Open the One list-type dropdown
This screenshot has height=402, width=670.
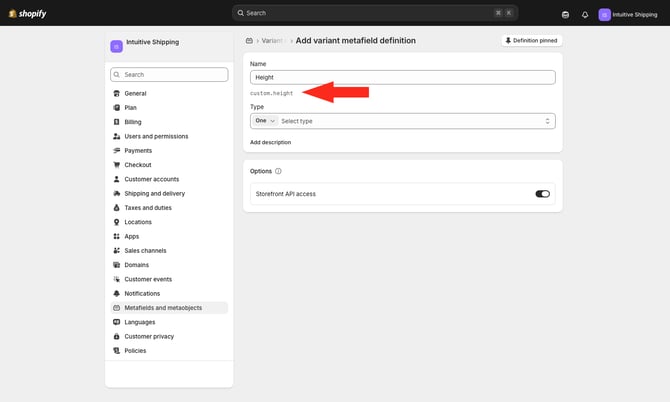tap(265, 121)
